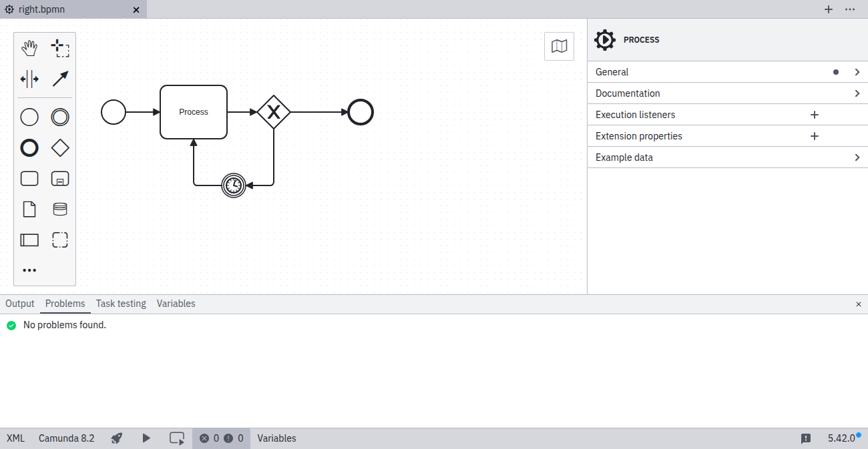Click the Deploy rocket icon
This screenshot has width=868, height=449.
point(116,438)
